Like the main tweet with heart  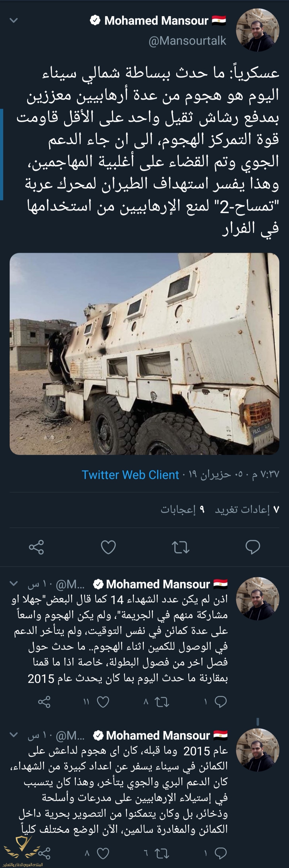tap(108, 547)
